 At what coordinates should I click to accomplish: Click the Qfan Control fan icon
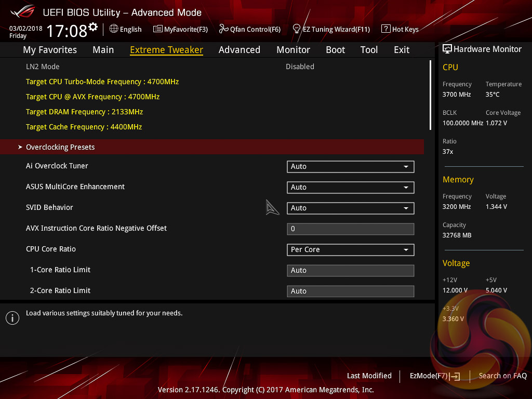223,29
